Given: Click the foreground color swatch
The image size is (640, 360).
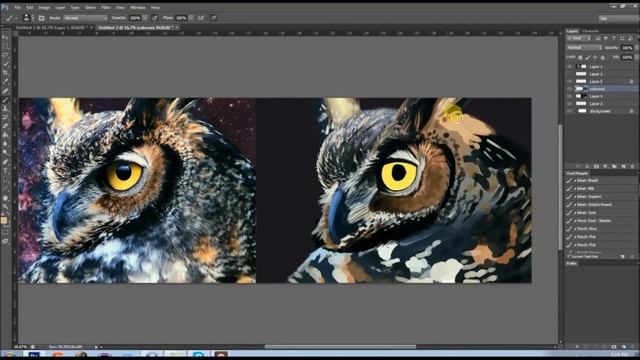Looking at the screenshot, I should (x=4, y=221).
